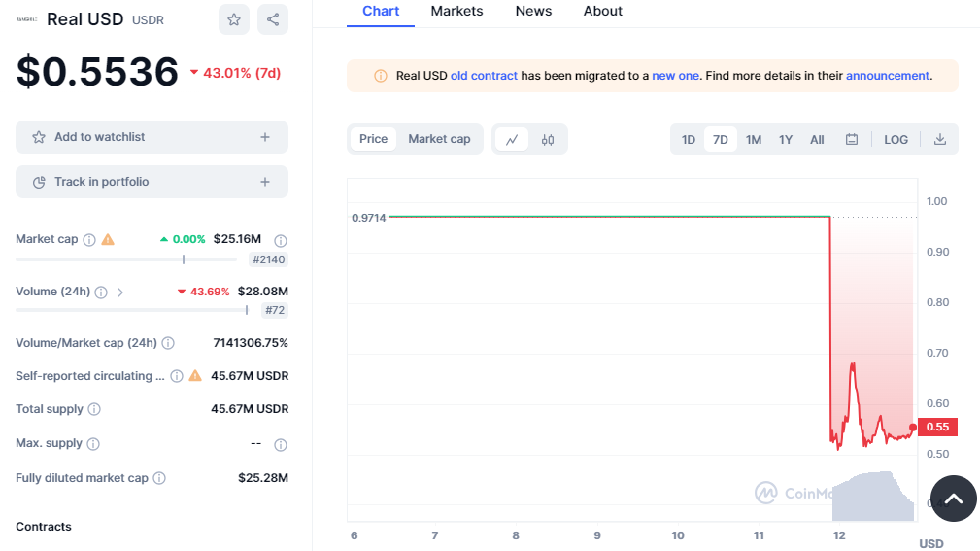Click the info icon next to Total supply
980x551 pixels.
[x=94, y=409]
